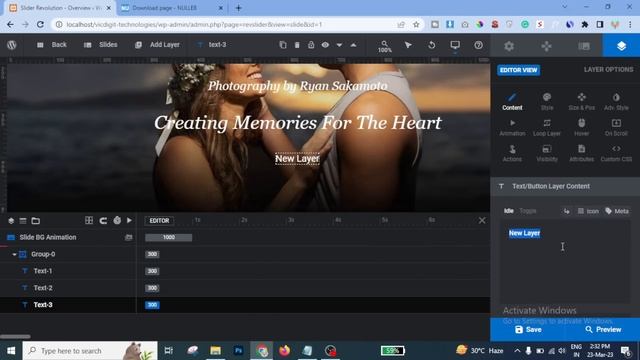Insert line break in layer text
Screen dimensions: 640x360
pyautogui.click(x=567, y=211)
